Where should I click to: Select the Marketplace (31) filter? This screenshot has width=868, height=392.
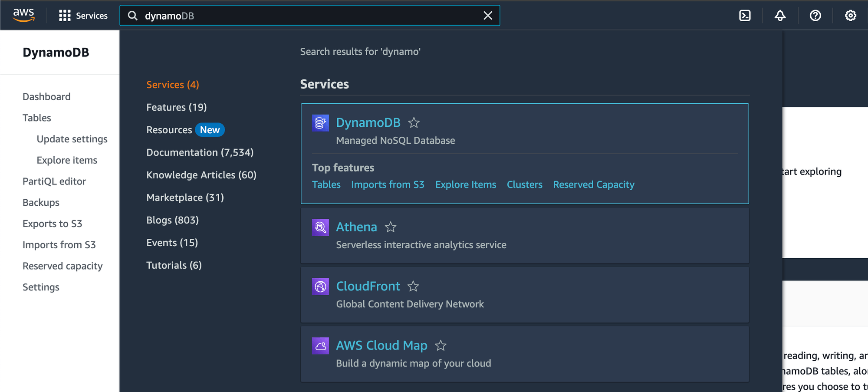point(185,198)
